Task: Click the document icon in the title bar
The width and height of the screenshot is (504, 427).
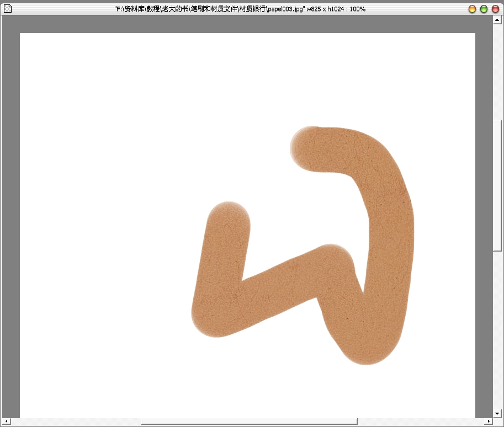Action: 7,9
